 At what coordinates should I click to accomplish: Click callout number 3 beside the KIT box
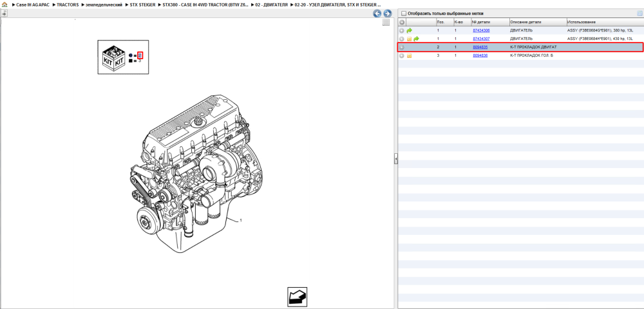coord(140,61)
